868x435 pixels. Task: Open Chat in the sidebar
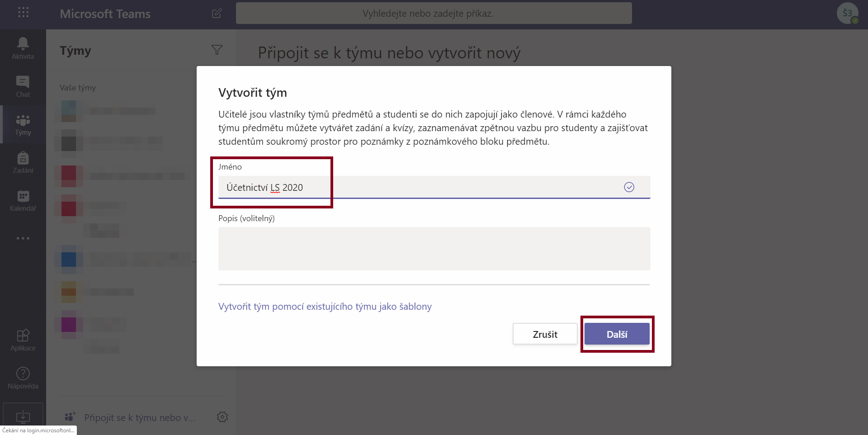pos(23,86)
